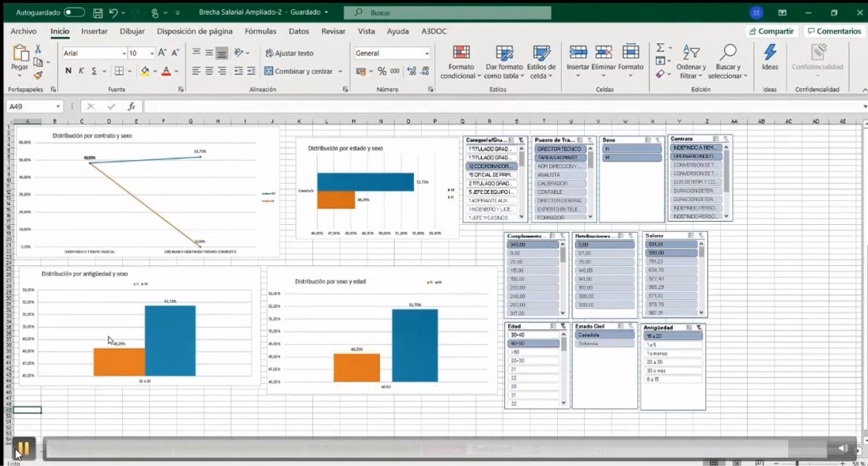Click the Ideas lightning icon
Screen dimensions: 868x466
(x=770, y=53)
